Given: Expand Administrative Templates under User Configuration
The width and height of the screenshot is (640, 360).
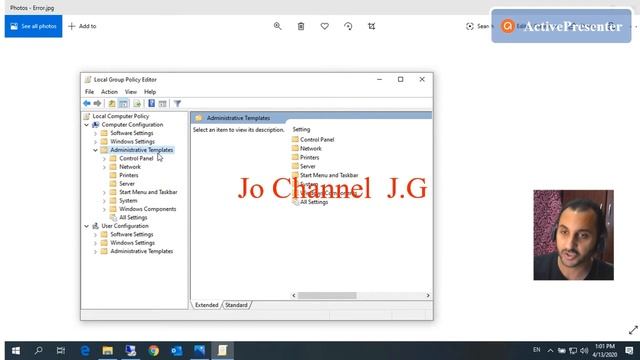Looking at the screenshot, I should (x=95, y=251).
